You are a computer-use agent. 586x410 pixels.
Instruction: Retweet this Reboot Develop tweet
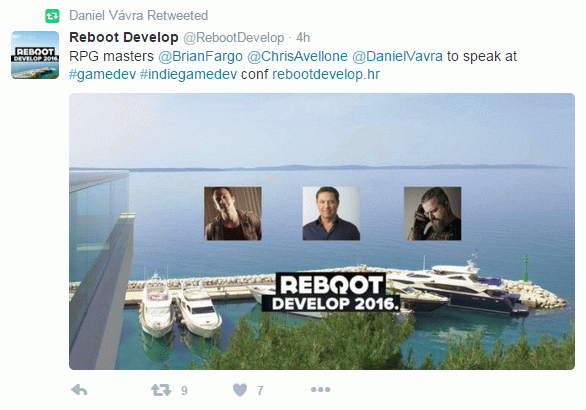coord(161,390)
